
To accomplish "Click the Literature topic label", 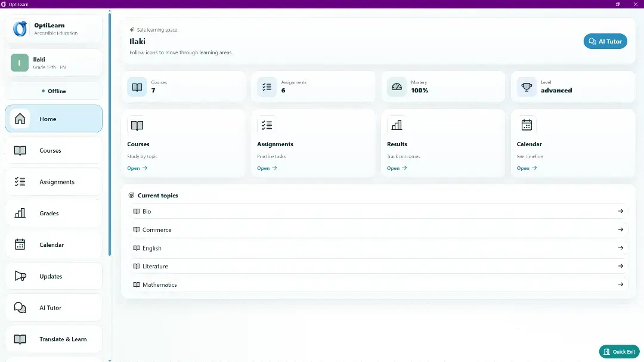I will pyautogui.click(x=155, y=266).
